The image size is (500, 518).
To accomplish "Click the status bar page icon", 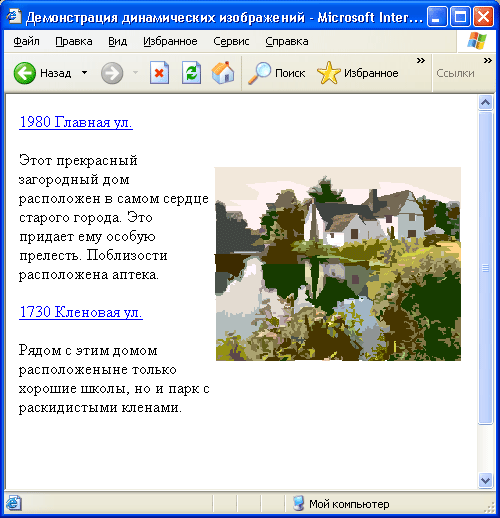I will point(14,503).
